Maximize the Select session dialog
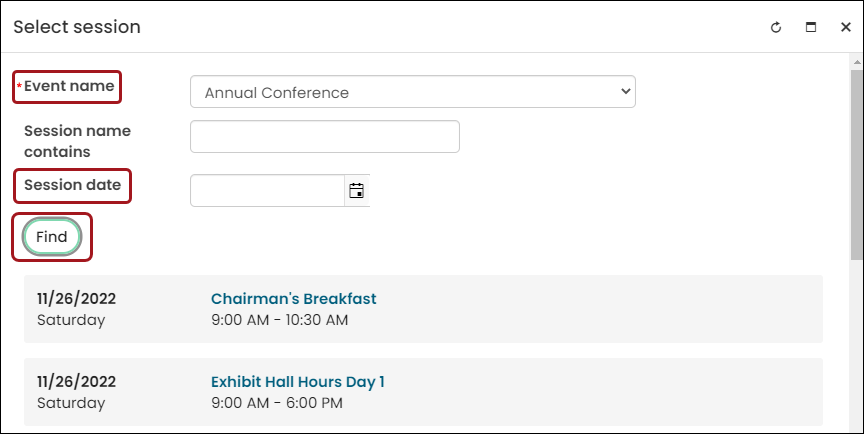Viewport: 864px width, 434px height. tap(811, 27)
